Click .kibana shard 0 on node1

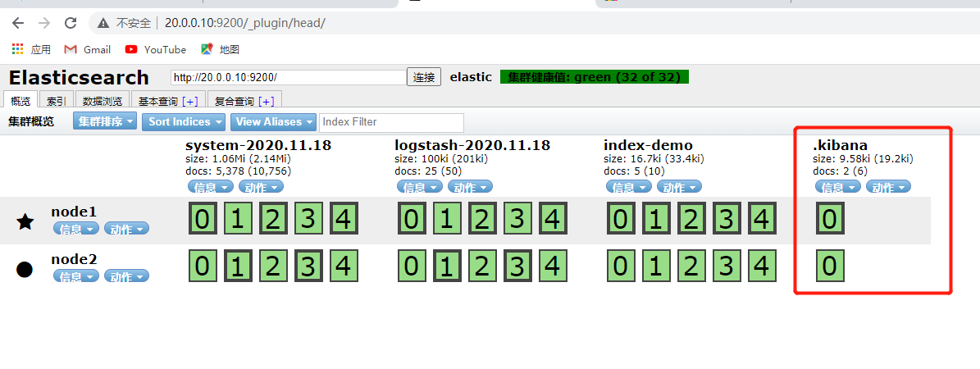click(829, 220)
